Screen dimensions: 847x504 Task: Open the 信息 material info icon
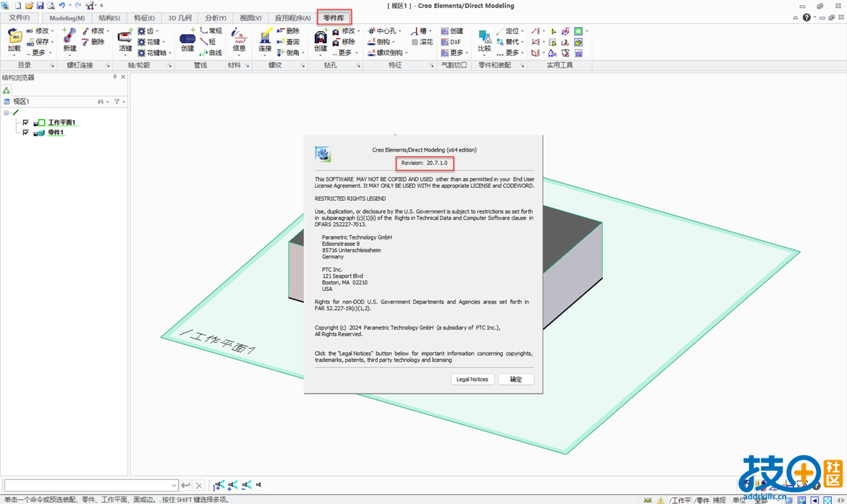point(239,40)
